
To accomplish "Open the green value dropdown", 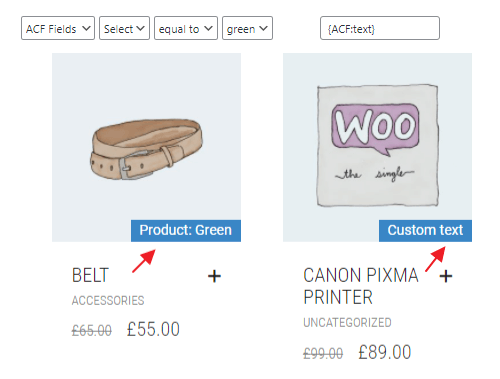I will point(248,28).
